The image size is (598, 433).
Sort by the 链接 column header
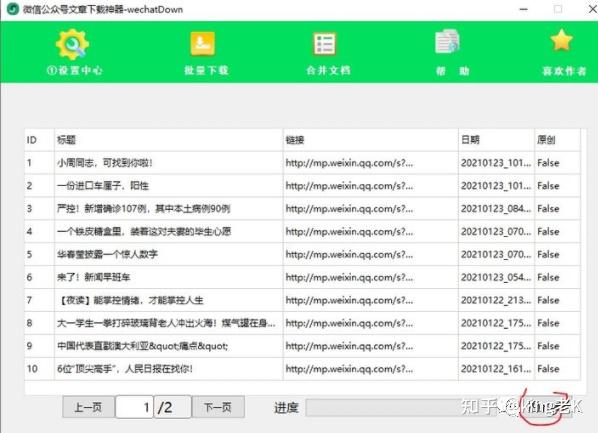370,140
